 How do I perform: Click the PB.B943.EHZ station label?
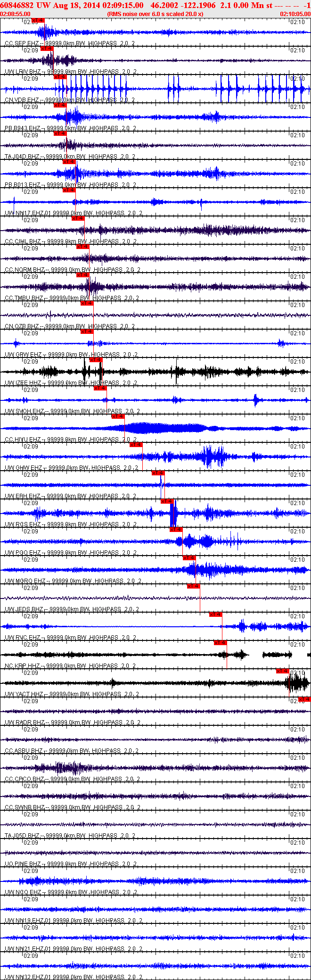[x=23, y=128]
